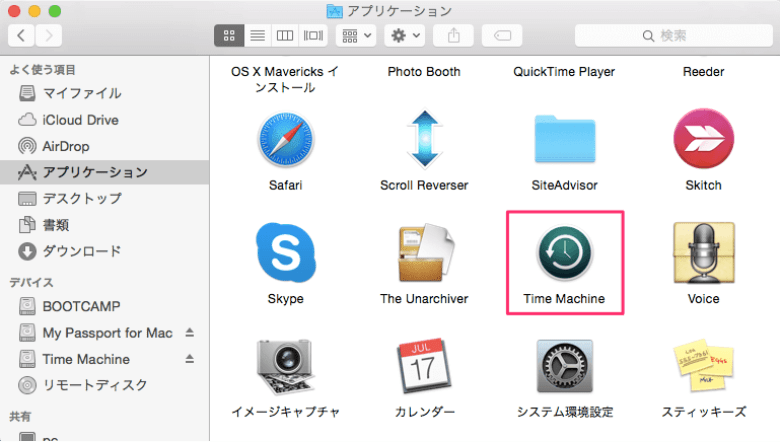Viewport: 780px width, 442px height.
Task: Open iCloud Drive in the sidebar
Action: [x=104, y=120]
